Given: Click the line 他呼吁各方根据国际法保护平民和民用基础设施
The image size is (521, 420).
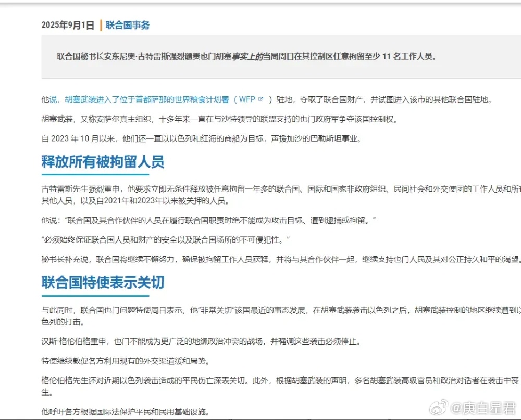Looking at the screenshot, I should click(126, 412).
